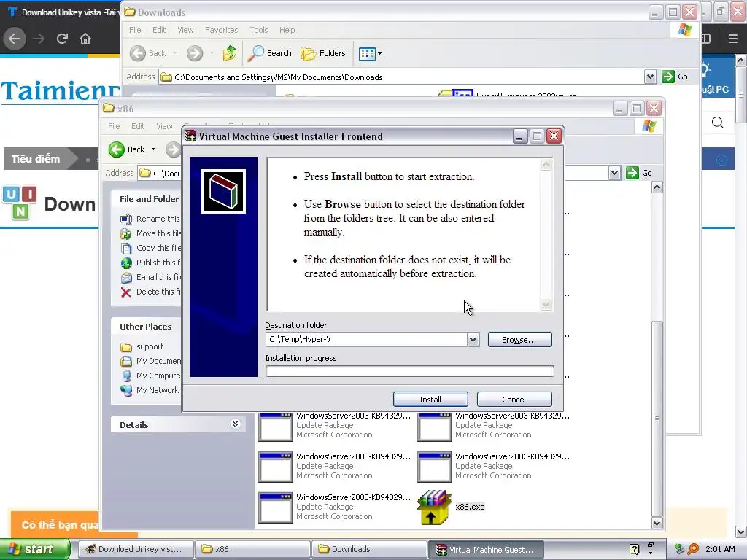The image size is (747, 560).
Task: Click the Unikey UN logo icon
Action: click(x=20, y=203)
